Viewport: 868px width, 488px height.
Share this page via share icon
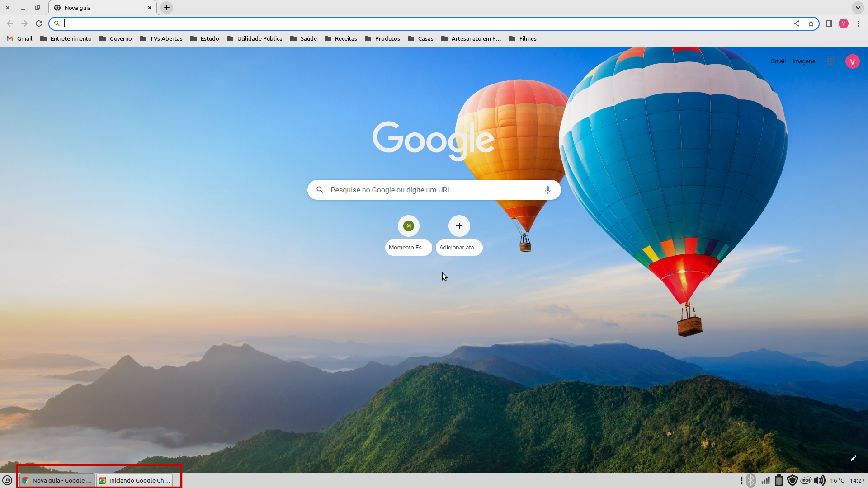[x=797, y=23]
